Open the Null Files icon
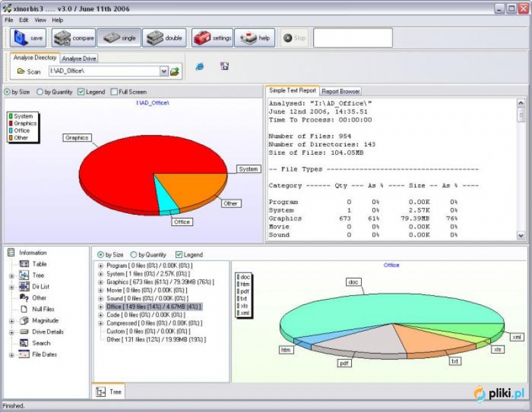Screen dimensions: 532x412 pyautogui.click(x=24, y=309)
